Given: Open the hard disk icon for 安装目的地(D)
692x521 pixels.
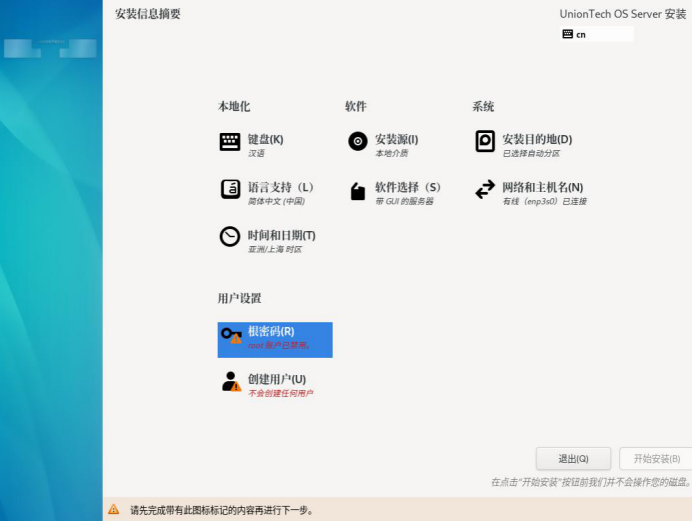Looking at the screenshot, I should click(485, 141).
